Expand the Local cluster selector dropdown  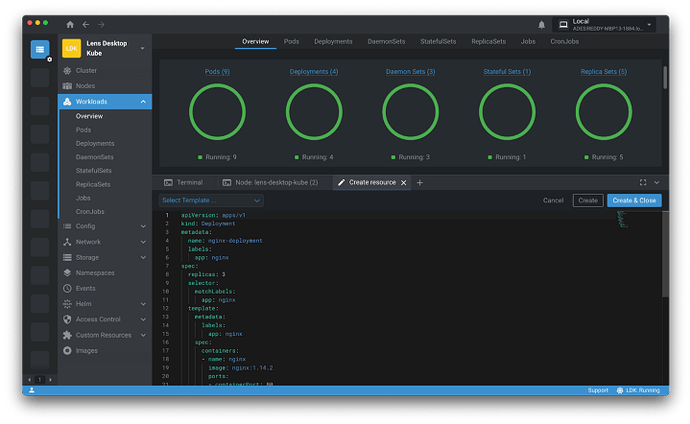coord(650,24)
